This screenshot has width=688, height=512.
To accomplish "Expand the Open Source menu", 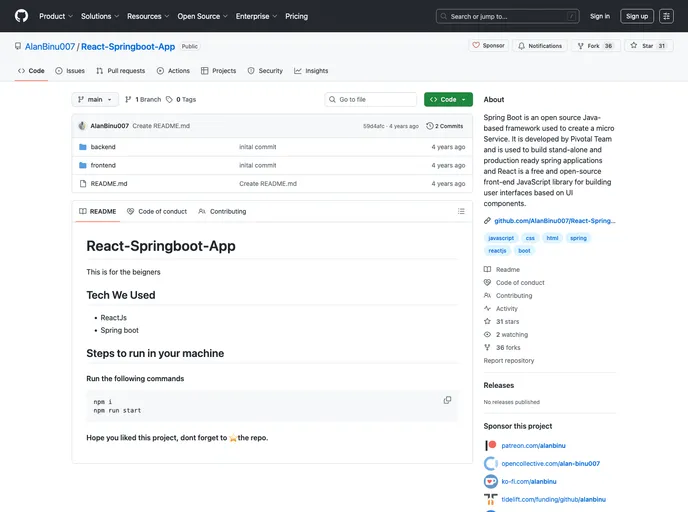I will [202, 16].
